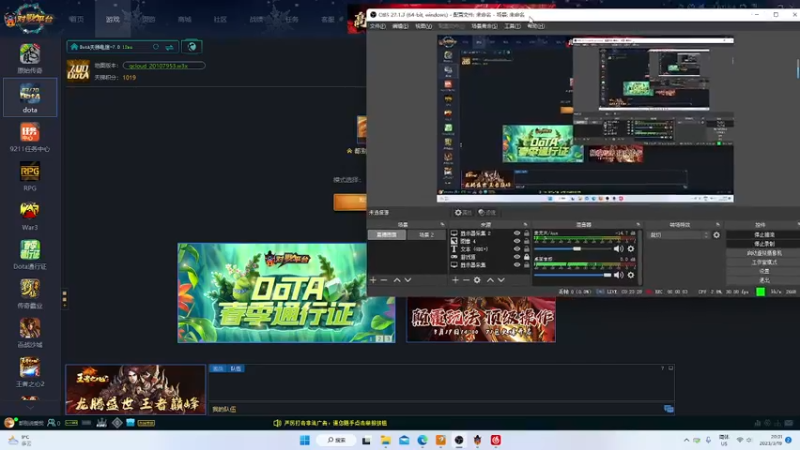Click the 700 DotA map logo
This screenshot has height=450, width=800.
(78, 71)
